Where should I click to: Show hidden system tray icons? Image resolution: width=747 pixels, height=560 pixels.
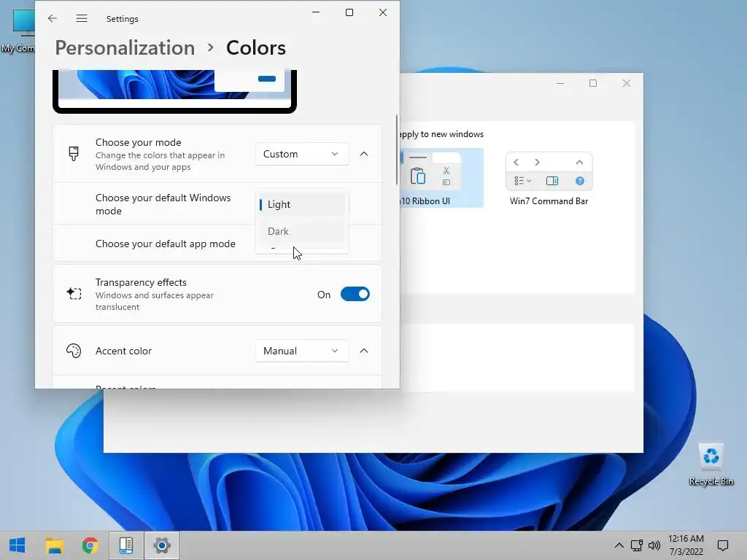tap(619, 545)
